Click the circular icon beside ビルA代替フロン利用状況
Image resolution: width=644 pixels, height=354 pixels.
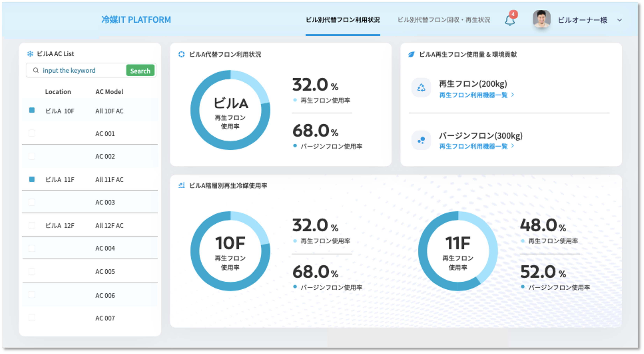pyautogui.click(x=181, y=54)
